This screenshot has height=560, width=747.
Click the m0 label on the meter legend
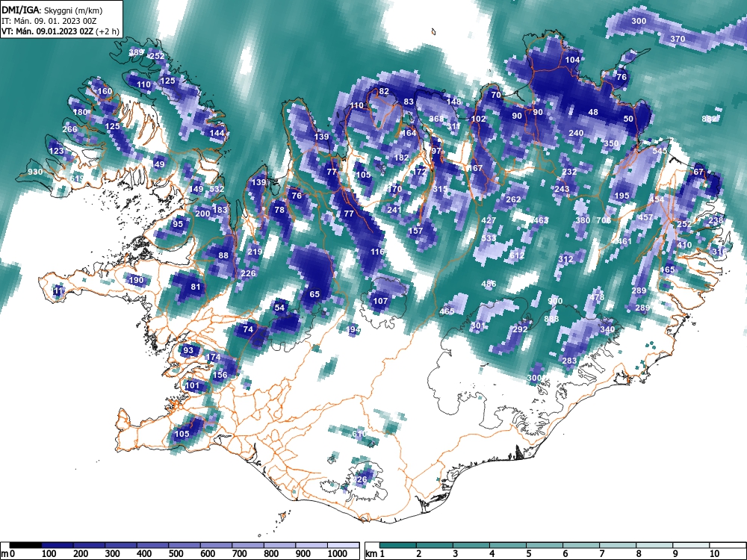pyautogui.click(x=7, y=554)
